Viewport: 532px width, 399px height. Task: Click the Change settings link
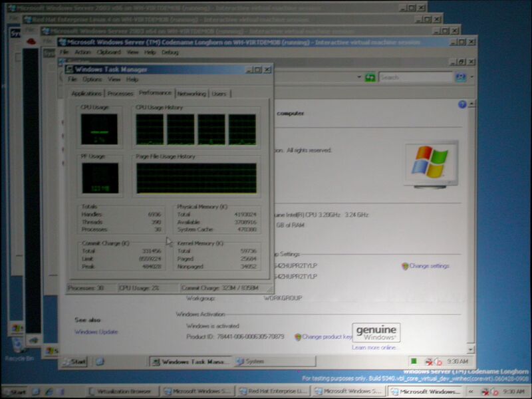[429, 266]
